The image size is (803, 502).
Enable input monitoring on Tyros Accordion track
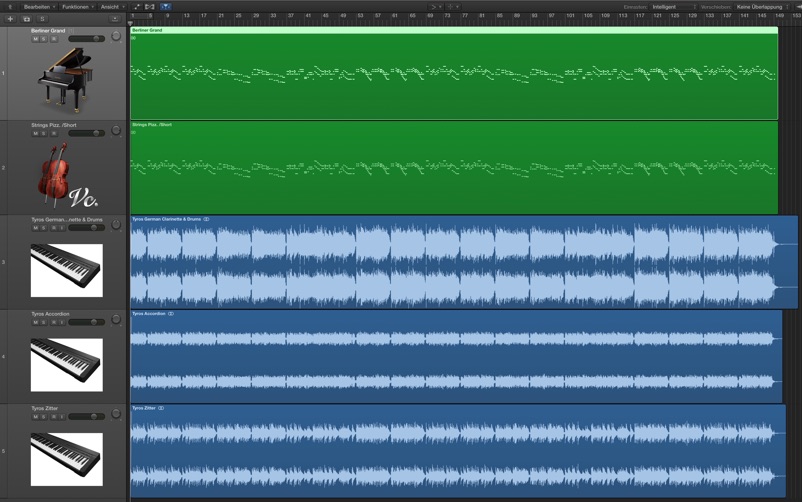click(62, 323)
